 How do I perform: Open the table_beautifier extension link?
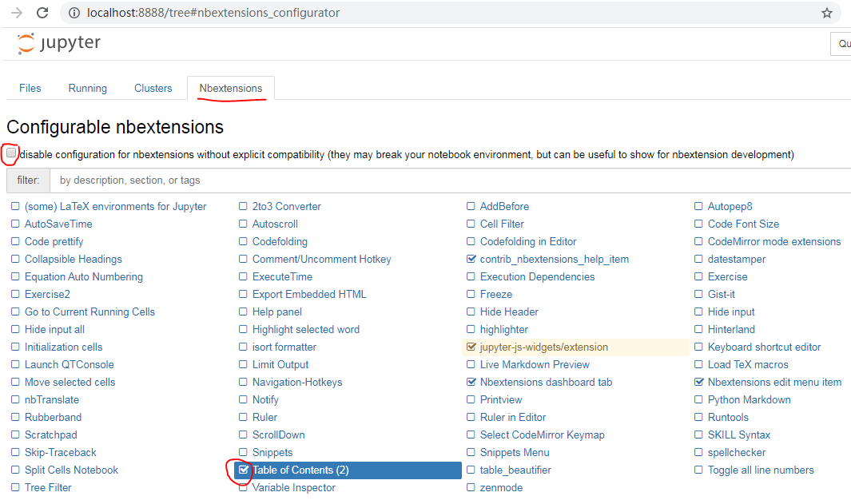(515, 470)
